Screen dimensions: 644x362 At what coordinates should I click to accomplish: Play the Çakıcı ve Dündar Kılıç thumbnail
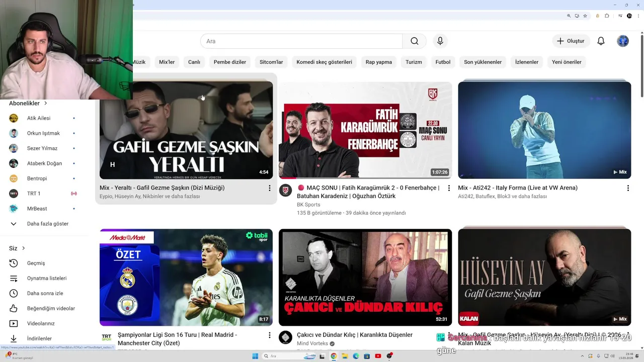(x=365, y=278)
